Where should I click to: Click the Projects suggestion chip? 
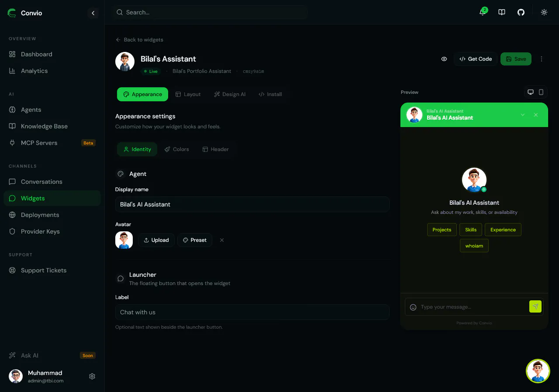[442, 230]
